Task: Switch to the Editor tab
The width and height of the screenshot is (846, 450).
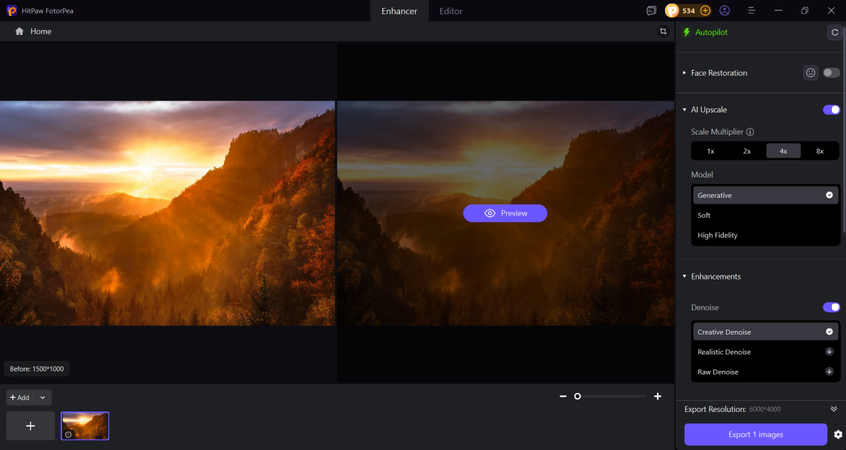Action: click(451, 11)
